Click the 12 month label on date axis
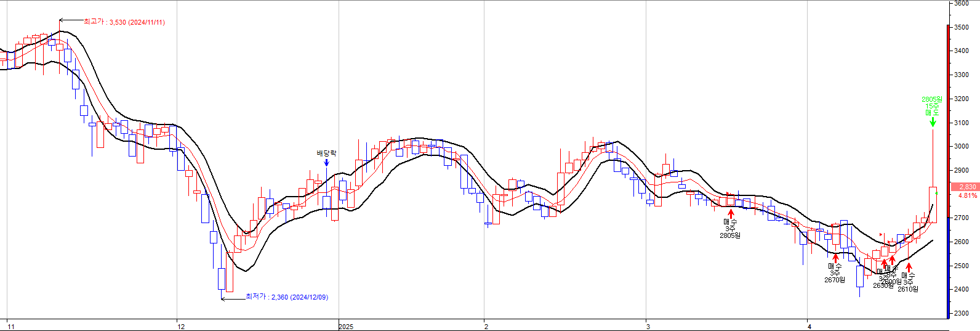This screenshot has width=980, height=331. [181, 327]
